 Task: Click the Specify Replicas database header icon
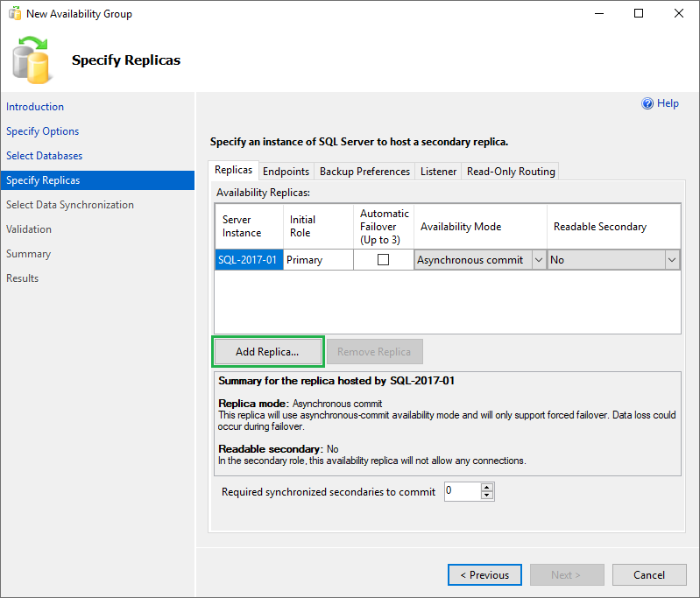click(x=32, y=60)
